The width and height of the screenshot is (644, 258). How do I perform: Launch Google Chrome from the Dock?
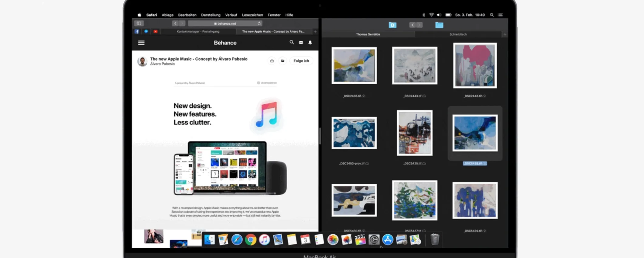[x=251, y=240]
